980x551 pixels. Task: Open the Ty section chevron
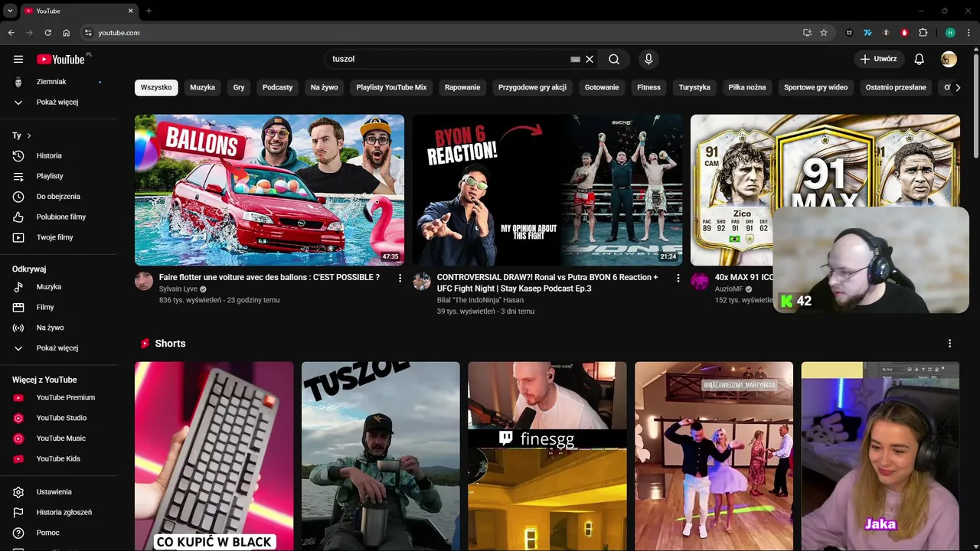pyautogui.click(x=29, y=135)
